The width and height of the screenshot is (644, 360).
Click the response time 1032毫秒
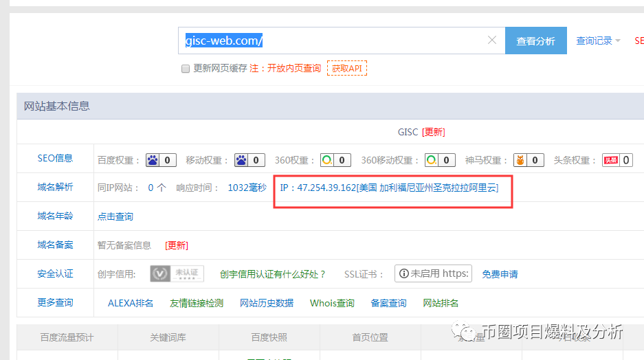coord(247,188)
